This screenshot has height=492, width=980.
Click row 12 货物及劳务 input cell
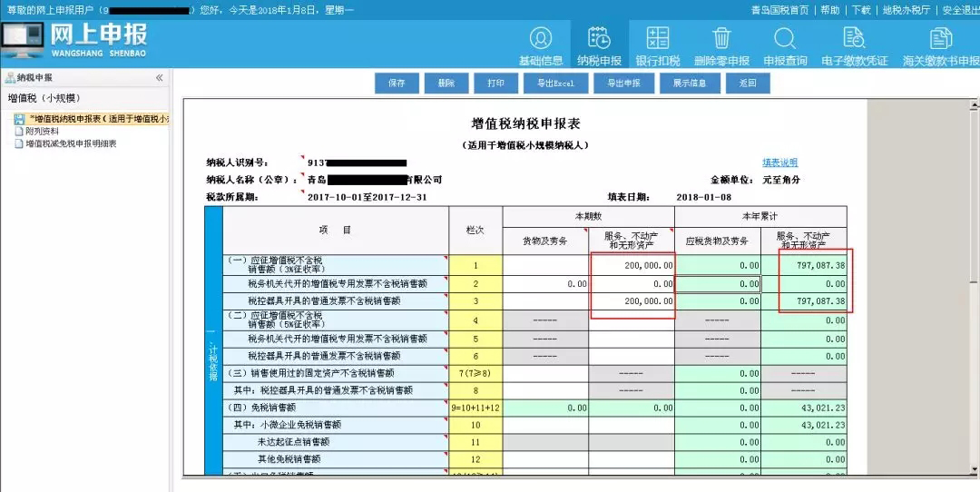coord(545,459)
